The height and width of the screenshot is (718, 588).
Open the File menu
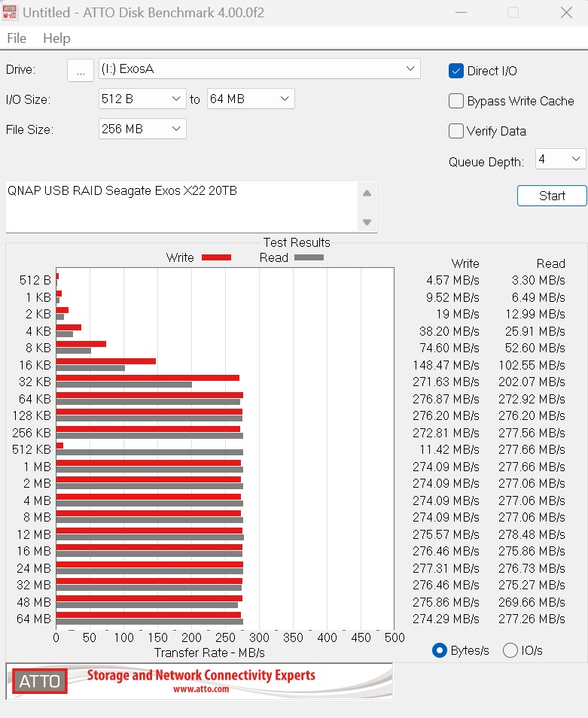pyautogui.click(x=16, y=38)
